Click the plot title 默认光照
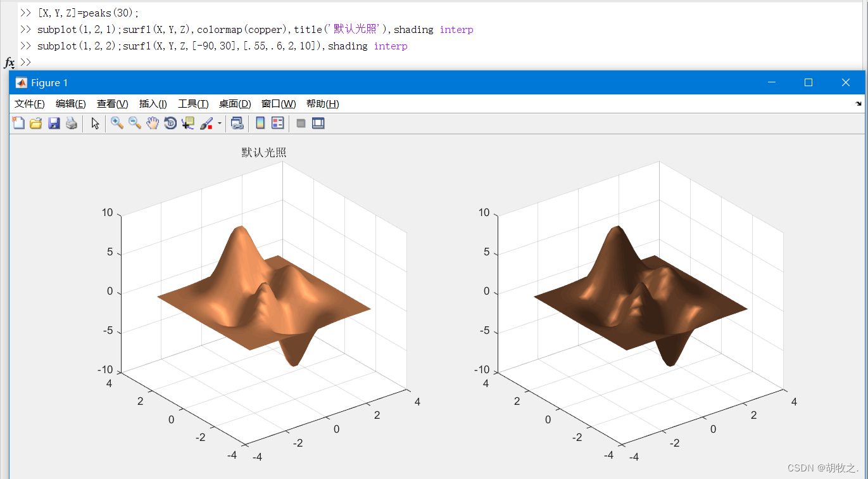The width and height of the screenshot is (868, 479). coord(264,152)
